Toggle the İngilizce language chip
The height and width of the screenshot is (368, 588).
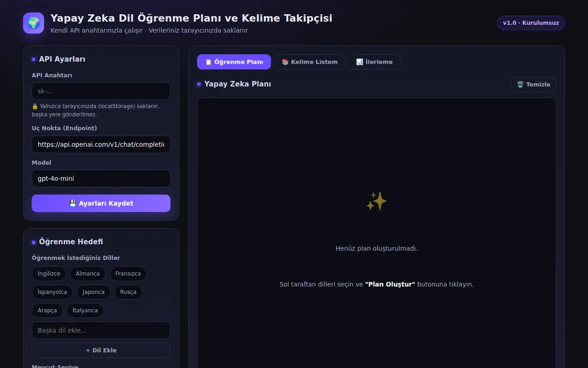(49, 274)
